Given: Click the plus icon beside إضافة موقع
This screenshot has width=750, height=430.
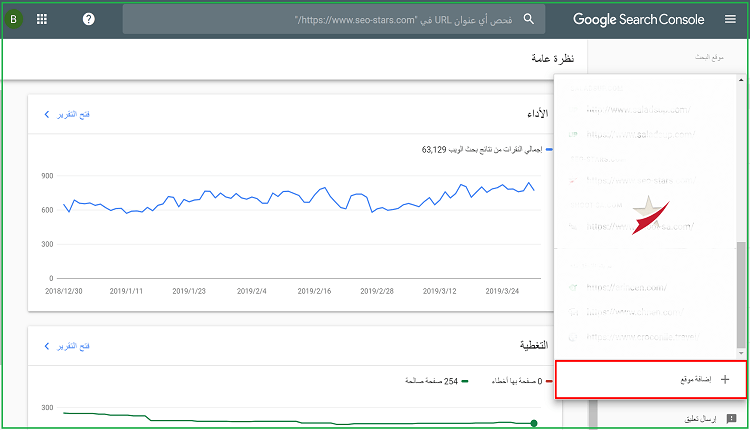Looking at the screenshot, I should (x=725, y=379).
